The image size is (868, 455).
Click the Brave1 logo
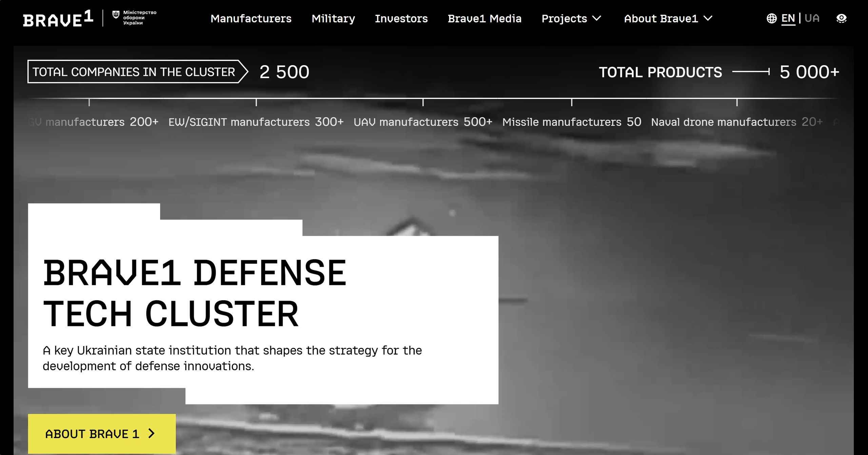point(58,18)
